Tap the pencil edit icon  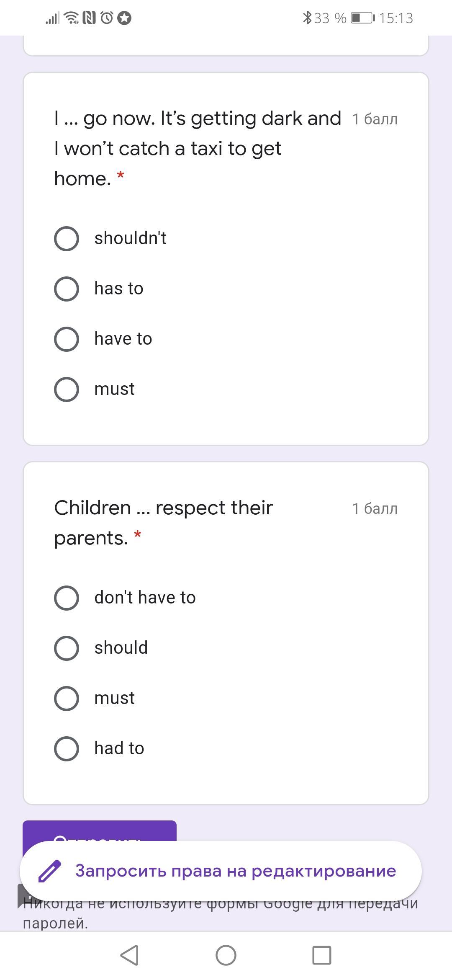[x=50, y=871]
